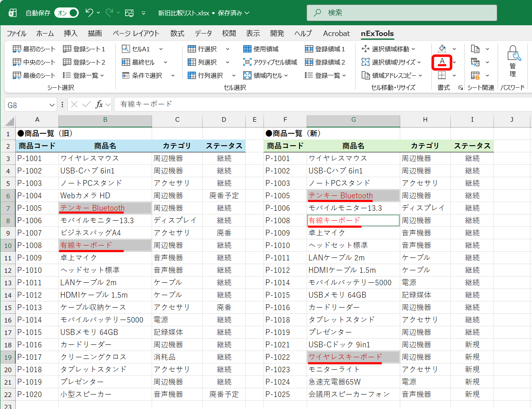This screenshot has width=532, height=409.
Task: Switch to the データ ribbon tab
Action: (x=203, y=34)
